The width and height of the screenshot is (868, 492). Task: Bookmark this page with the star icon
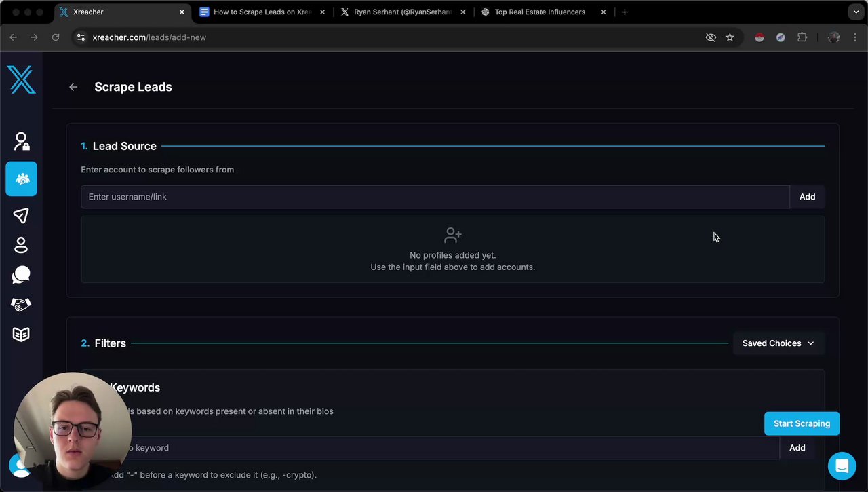click(730, 37)
